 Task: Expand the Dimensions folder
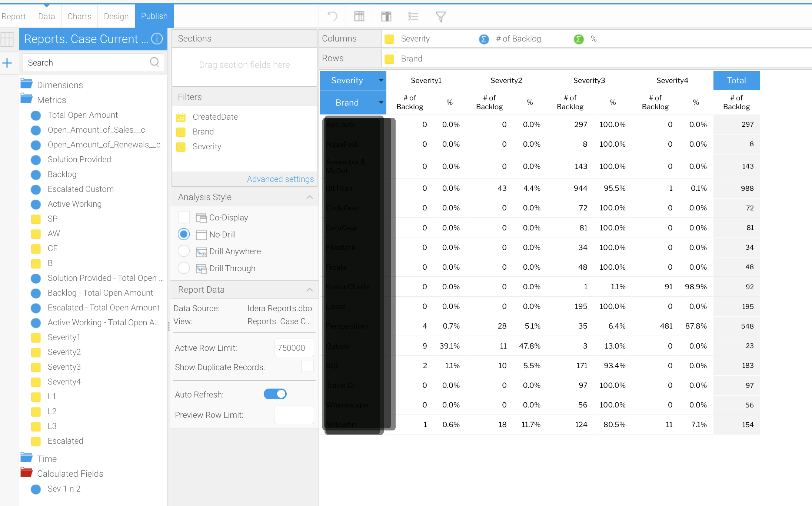click(x=26, y=83)
